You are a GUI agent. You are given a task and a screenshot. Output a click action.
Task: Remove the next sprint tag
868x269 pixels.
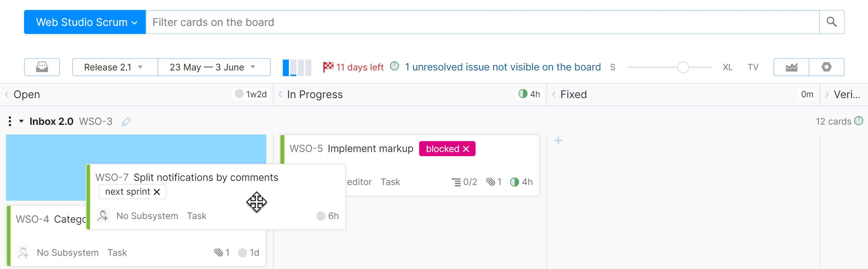tap(157, 192)
